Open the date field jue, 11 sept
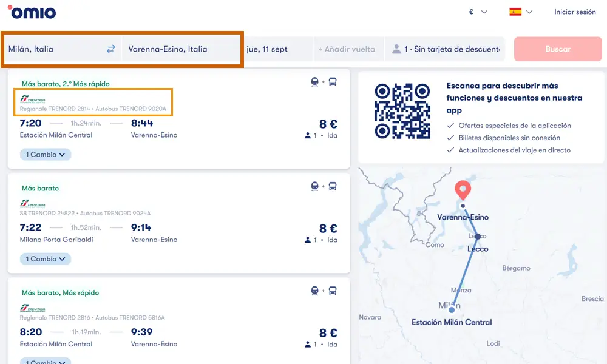The width and height of the screenshot is (607, 364). tap(278, 49)
